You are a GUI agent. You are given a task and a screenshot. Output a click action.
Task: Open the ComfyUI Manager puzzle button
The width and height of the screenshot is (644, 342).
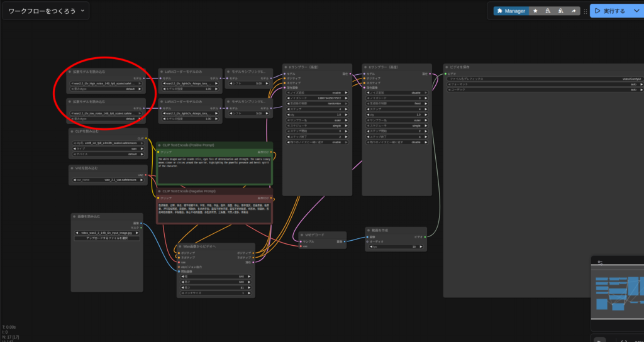pyautogui.click(x=510, y=11)
